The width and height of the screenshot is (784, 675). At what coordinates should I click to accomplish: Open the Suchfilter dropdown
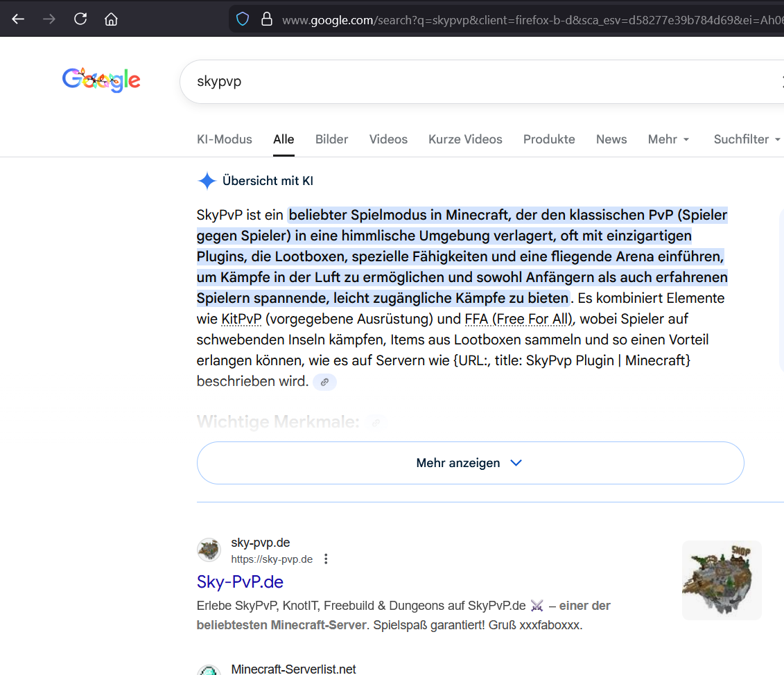[747, 139]
